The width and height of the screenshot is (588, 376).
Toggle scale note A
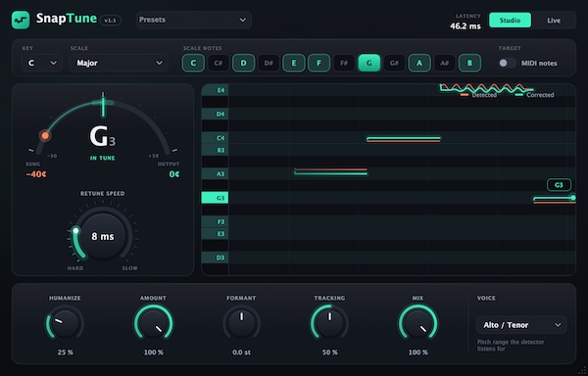click(x=419, y=63)
